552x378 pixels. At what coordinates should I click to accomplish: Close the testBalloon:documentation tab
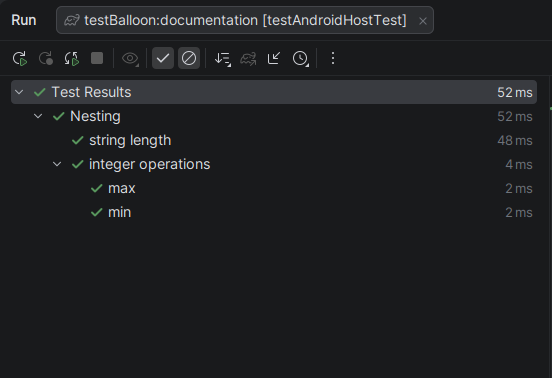pyautogui.click(x=423, y=21)
